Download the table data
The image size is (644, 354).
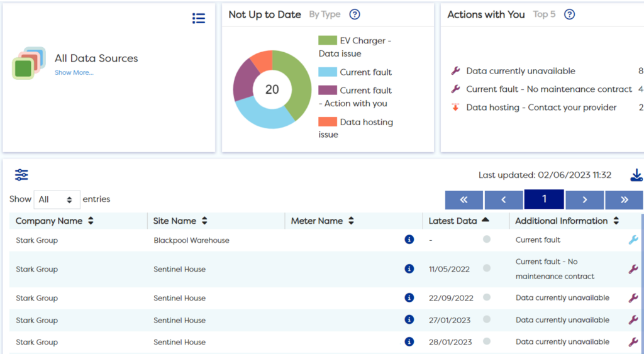[x=636, y=175]
